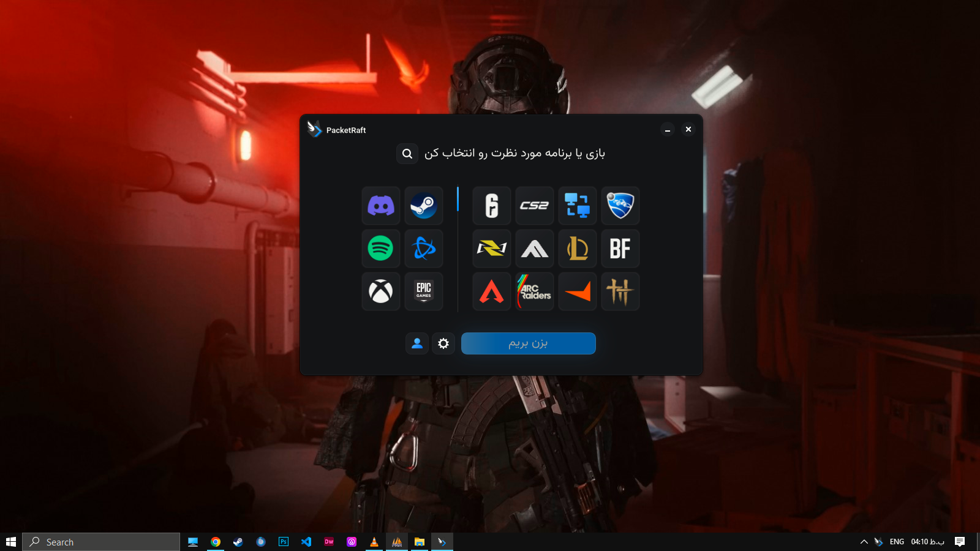This screenshot has height=551, width=980.
Task: Open the taskbar clock showing 04:10
Action: click(x=927, y=542)
